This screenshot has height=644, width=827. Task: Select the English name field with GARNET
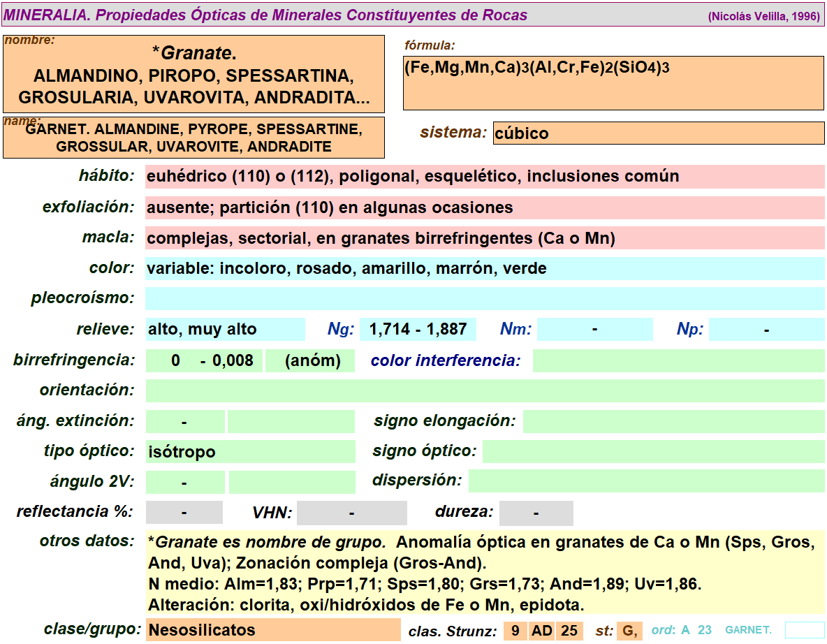[193, 138]
